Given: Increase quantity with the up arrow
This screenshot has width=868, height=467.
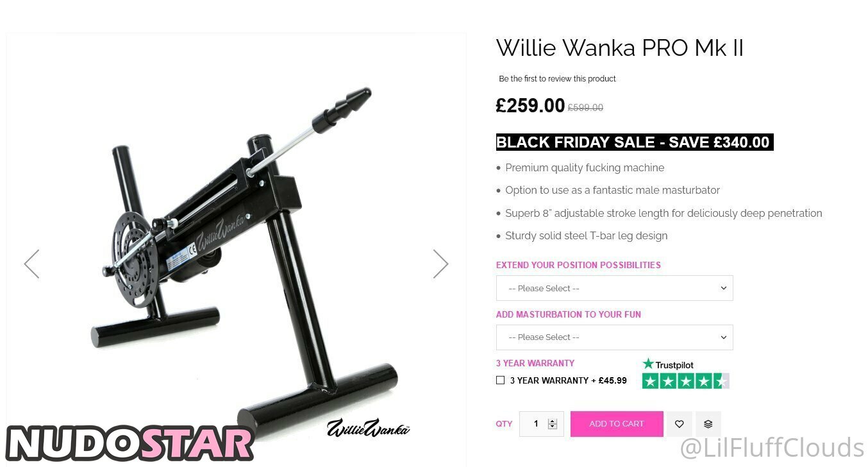Looking at the screenshot, I should point(553,420).
